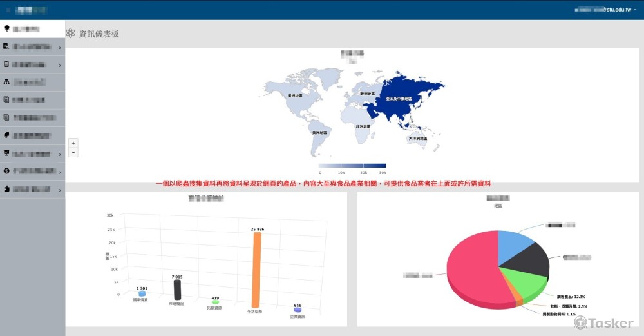The height and width of the screenshot is (336, 644).
Task: Zoom in the map with plus button
Action: [x=73, y=143]
